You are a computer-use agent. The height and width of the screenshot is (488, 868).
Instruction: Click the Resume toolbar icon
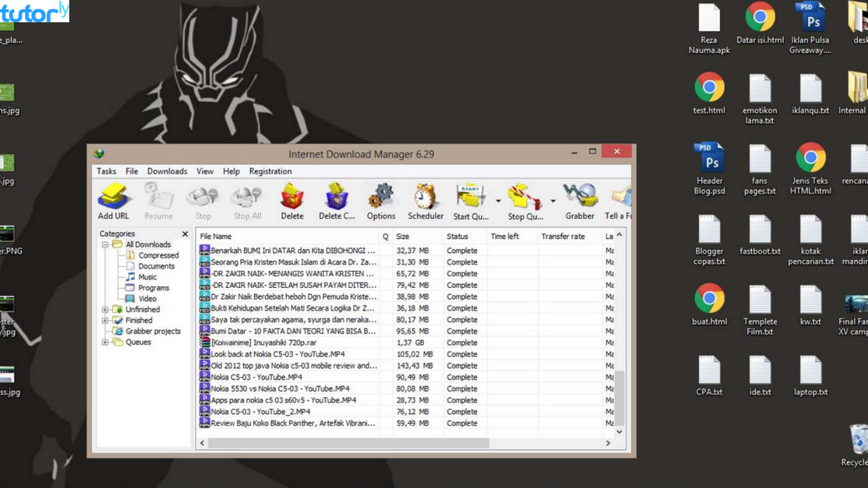tap(158, 201)
